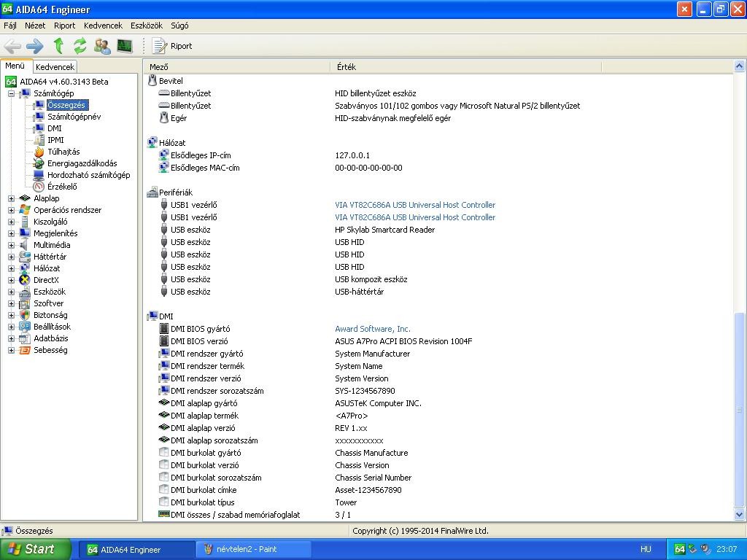This screenshot has width=747, height=560.
Task: Switch to the Menü tab
Action: pyautogui.click(x=15, y=66)
